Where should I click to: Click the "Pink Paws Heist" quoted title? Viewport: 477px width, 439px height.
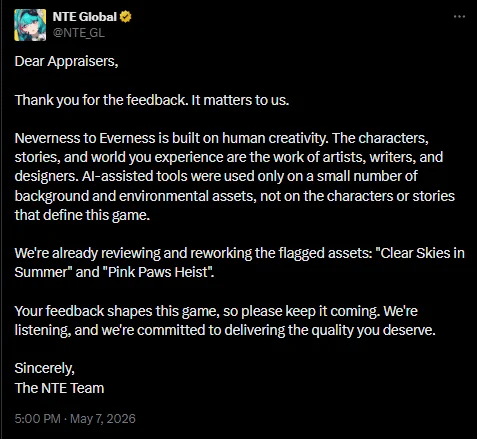coord(159,272)
